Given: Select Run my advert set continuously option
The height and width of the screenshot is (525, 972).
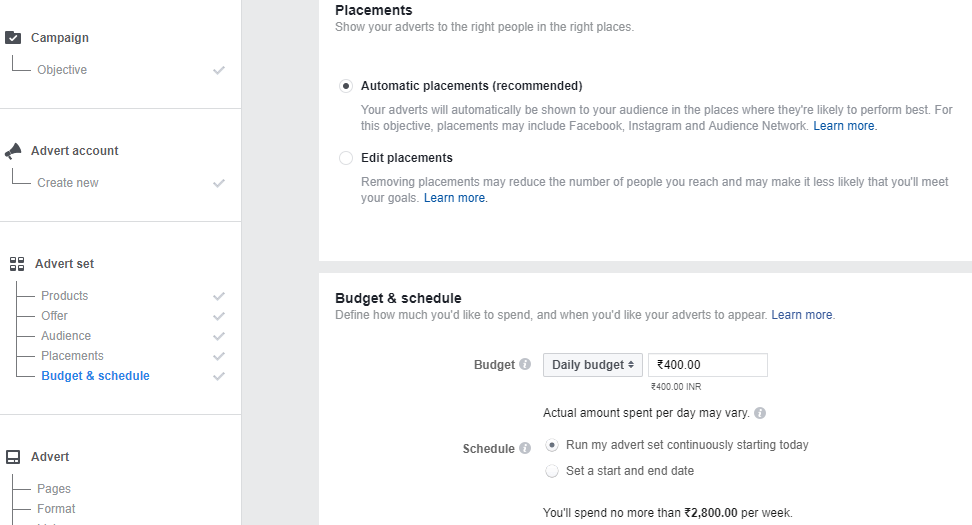Looking at the screenshot, I should (x=552, y=445).
